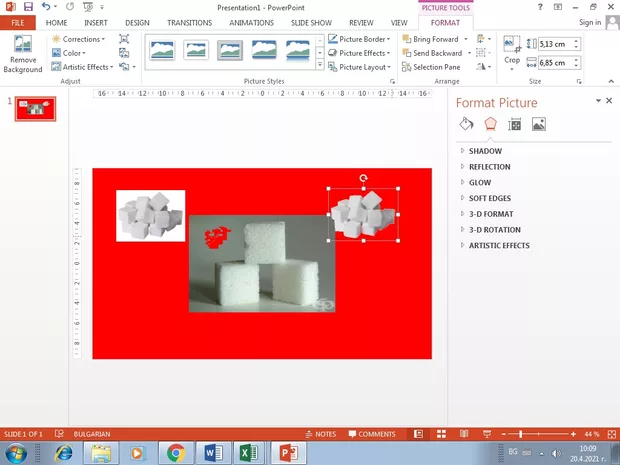Toggle the Notes pane
Image resolution: width=620 pixels, height=465 pixels.
click(x=321, y=434)
